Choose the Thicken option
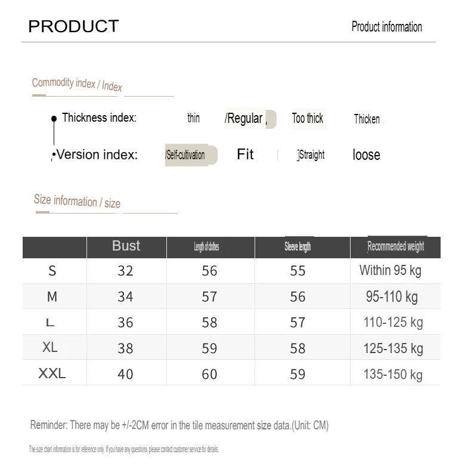Image resolution: width=471 pixels, height=476 pixels. pos(367,119)
